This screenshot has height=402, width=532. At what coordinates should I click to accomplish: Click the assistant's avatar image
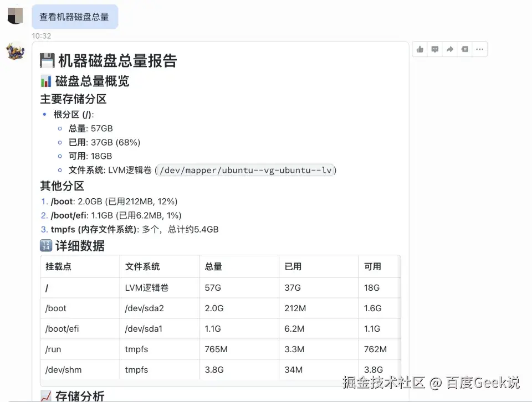(x=16, y=51)
